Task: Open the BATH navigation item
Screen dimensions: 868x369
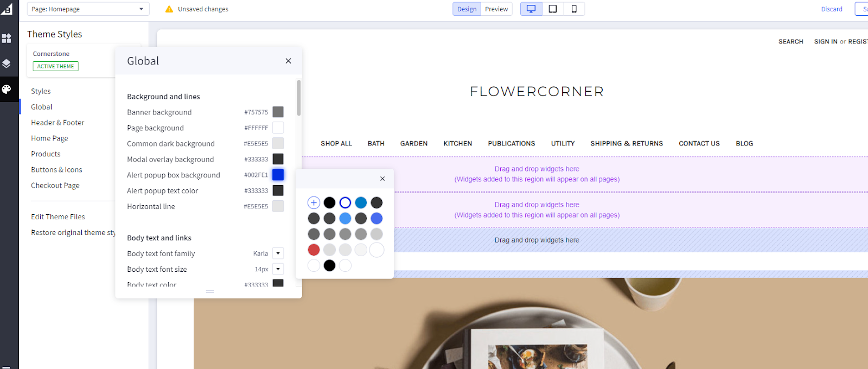Action: point(376,144)
